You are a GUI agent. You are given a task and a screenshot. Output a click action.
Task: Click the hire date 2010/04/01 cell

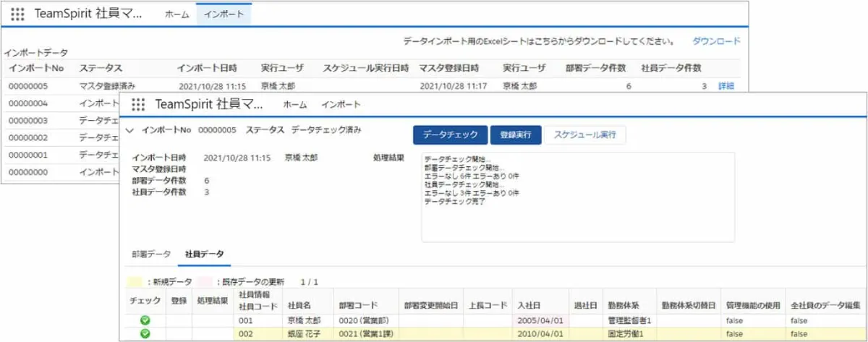click(540, 333)
